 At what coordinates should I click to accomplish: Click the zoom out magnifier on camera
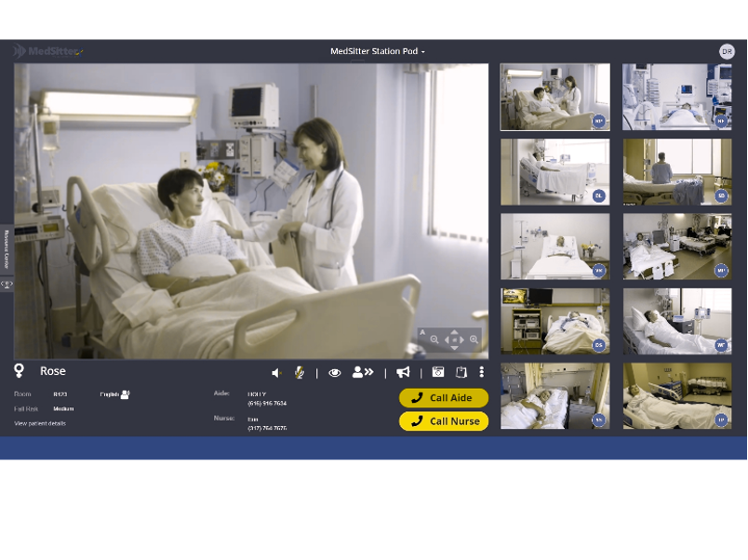[x=434, y=340]
